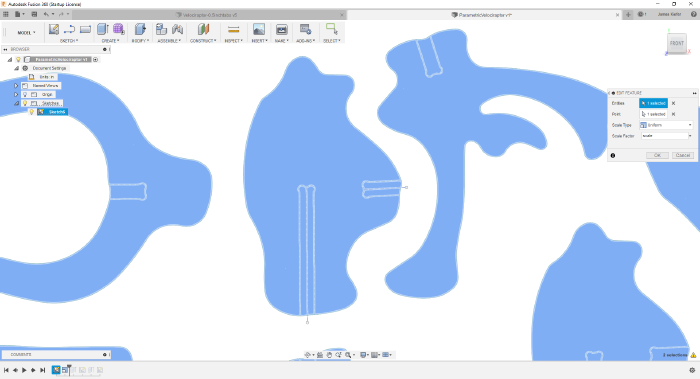700x379 pixels.
Task: Jump to timeline end
Action: 42,370
